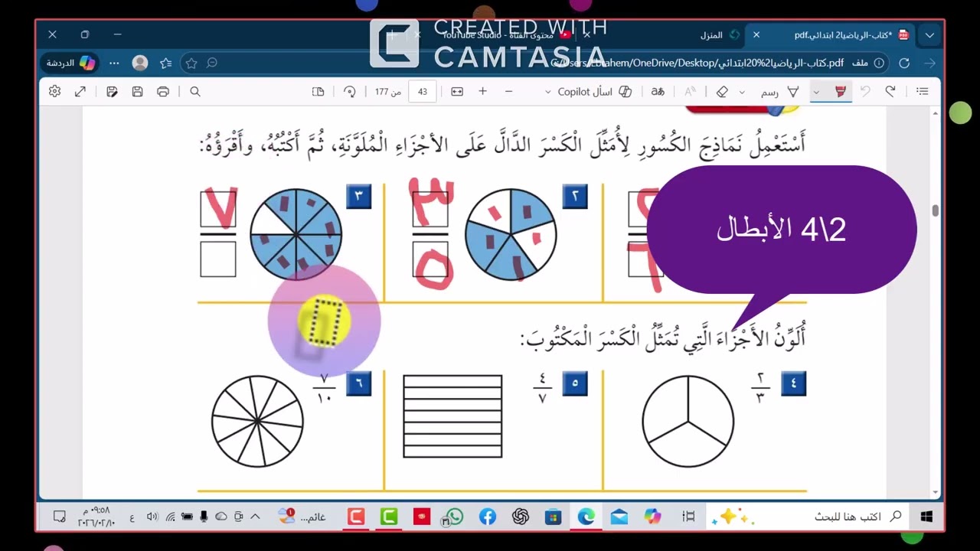
Task: Open the Favorites list
Action: pos(165,63)
